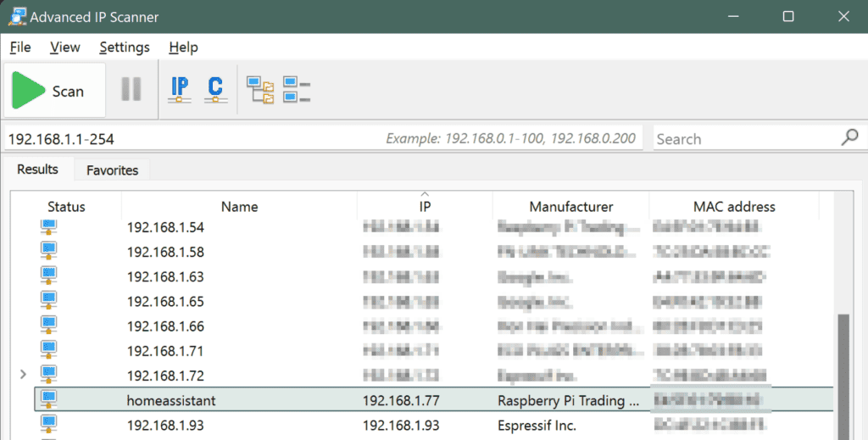The width and height of the screenshot is (868, 440).
Task: Minimize the Advanced IP Scanner window
Action: pyautogui.click(x=733, y=16)
